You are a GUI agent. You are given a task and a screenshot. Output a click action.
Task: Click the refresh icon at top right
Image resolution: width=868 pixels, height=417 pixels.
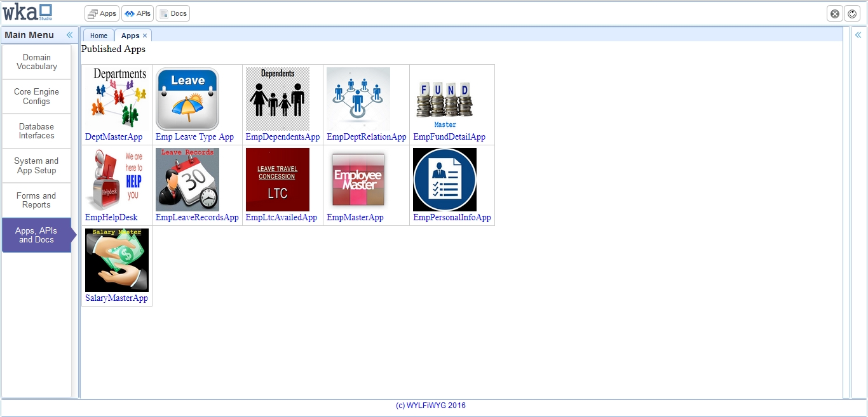851,14
